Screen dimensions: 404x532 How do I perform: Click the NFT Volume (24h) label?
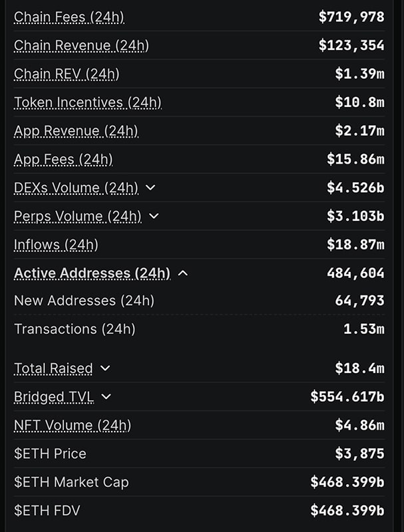pyautogui.click(x=73, y=426)
